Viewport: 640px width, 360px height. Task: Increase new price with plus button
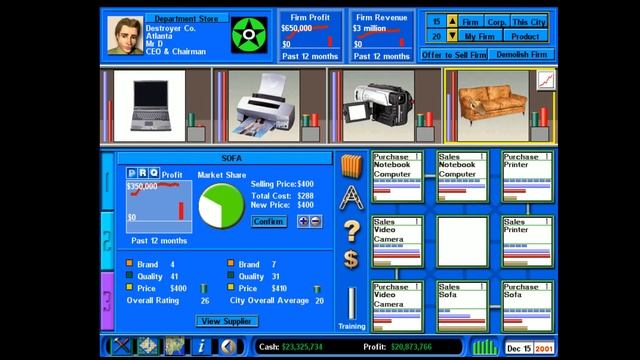pos(303,221)
